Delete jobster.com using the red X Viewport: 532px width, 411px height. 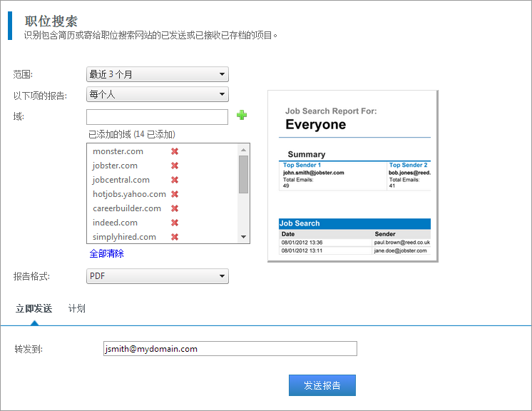[x=175, y=166]
